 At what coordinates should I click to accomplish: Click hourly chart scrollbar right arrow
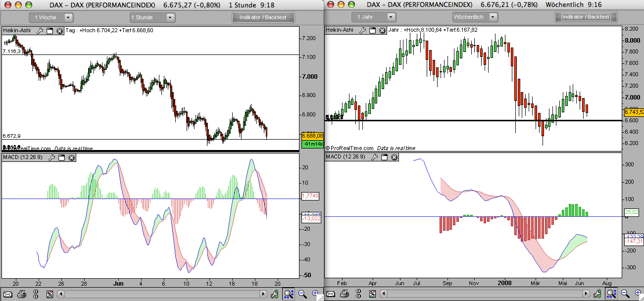(263, 295)
